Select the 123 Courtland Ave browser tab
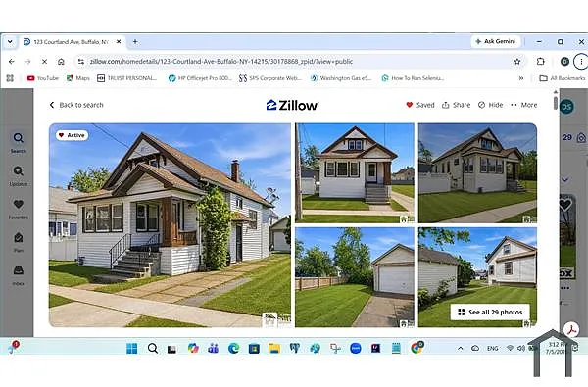The image size is (588, 387). tap(72, 41)
